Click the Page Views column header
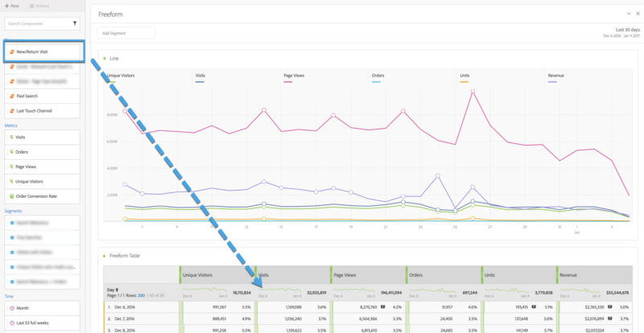The height and width of the screenshot is (333, 644). pyautogui.click(x=368, y=275)
